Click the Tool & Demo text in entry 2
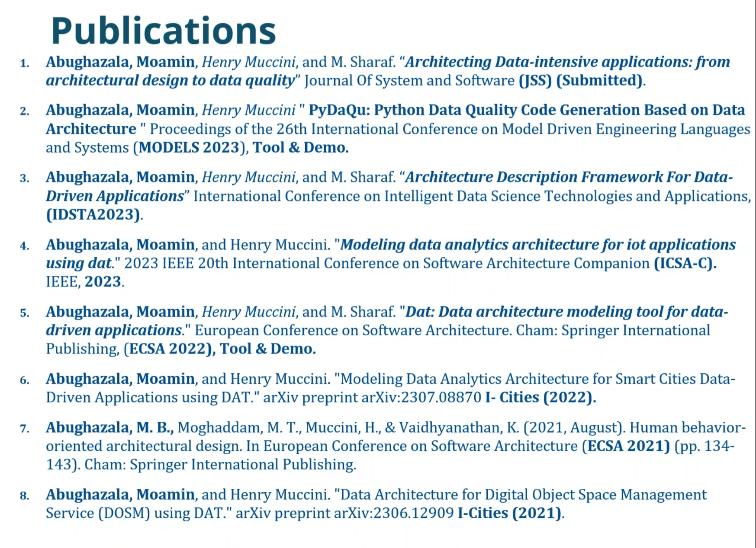 (x=301, y=148)
